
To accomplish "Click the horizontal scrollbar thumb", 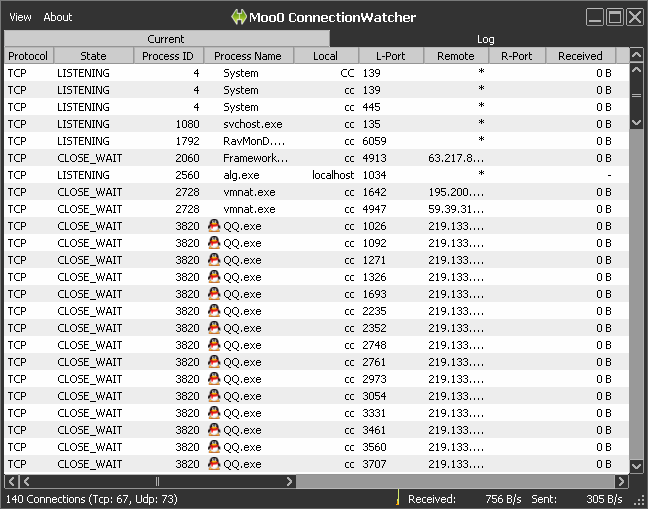I will click(x=157, y=481).
